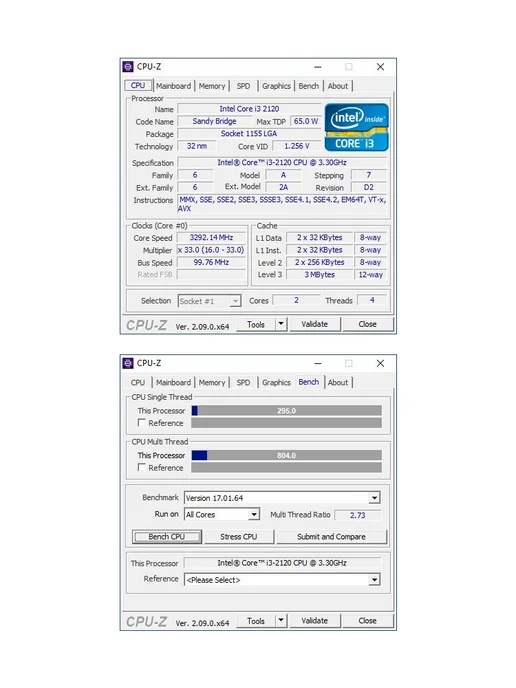The width and height of the screenshot is (516, 688).
Task: Open Graphics tab in Bench window
Action: tap(276, 383)
